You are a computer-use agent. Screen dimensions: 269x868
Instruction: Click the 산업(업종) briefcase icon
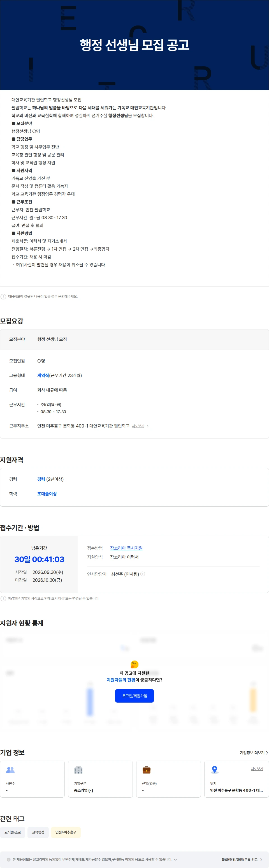click(x=147, y=770)
